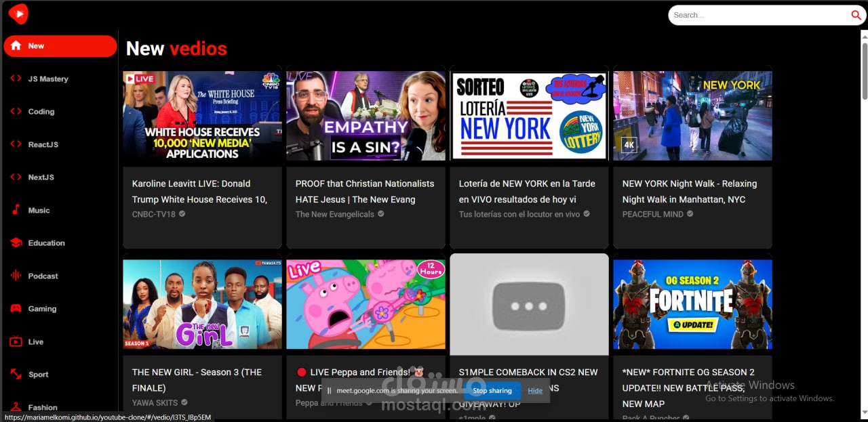Click the Fashion hanger icon

tap(16, 407)
